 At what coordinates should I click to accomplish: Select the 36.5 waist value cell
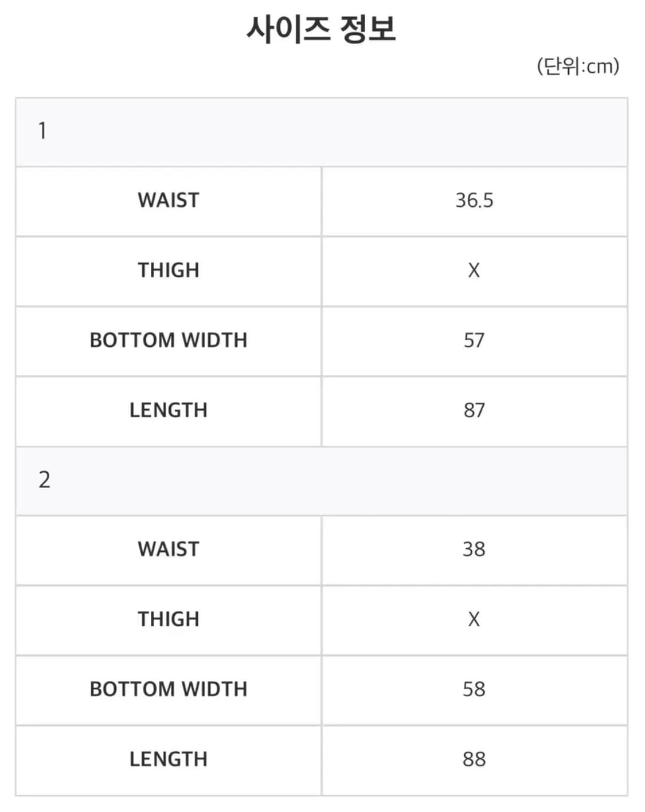tap(474, 201)
